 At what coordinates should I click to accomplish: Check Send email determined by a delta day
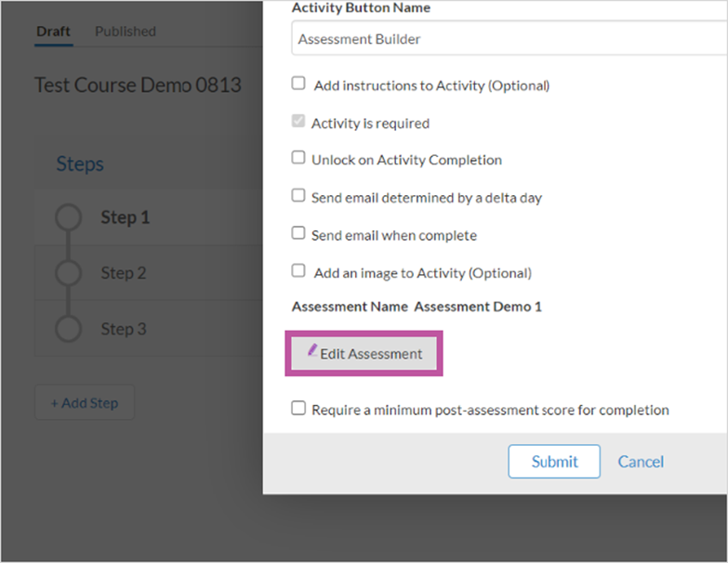tap(298, 195)
